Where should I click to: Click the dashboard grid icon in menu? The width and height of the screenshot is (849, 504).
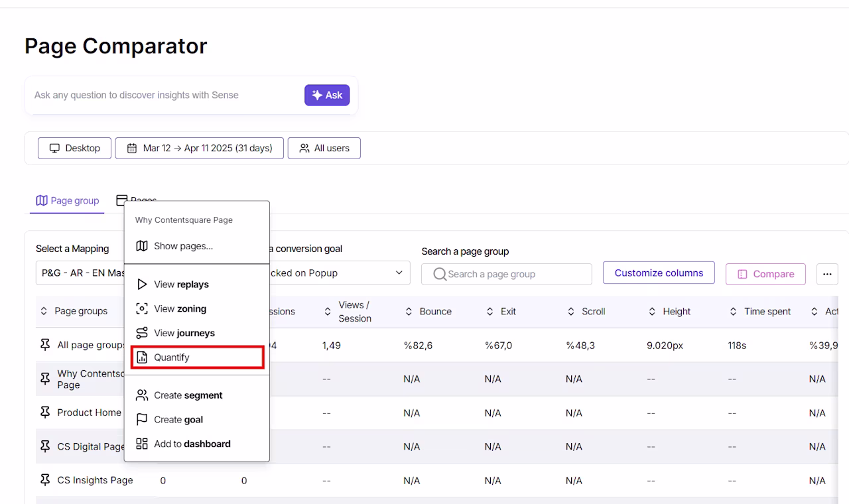tap(142, 444)
